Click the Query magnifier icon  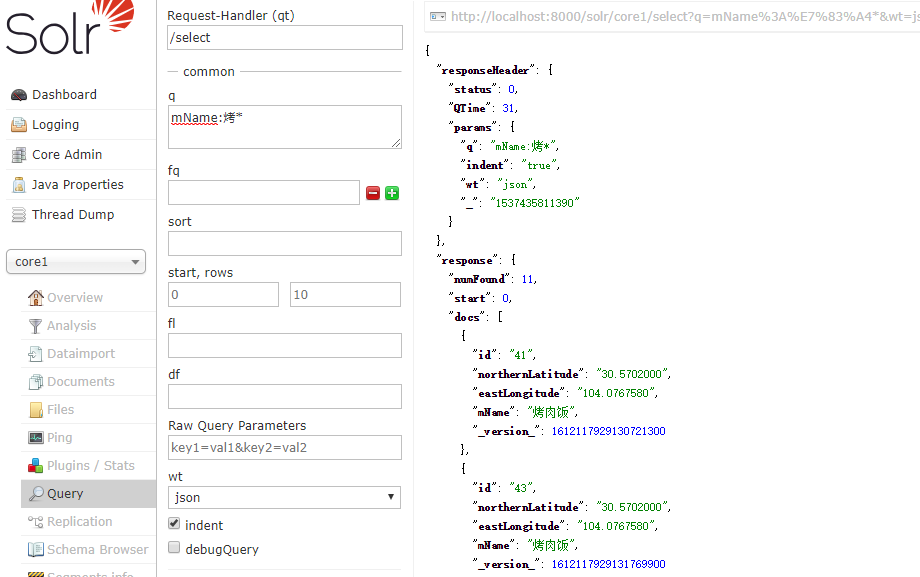[x=36, y=494]
